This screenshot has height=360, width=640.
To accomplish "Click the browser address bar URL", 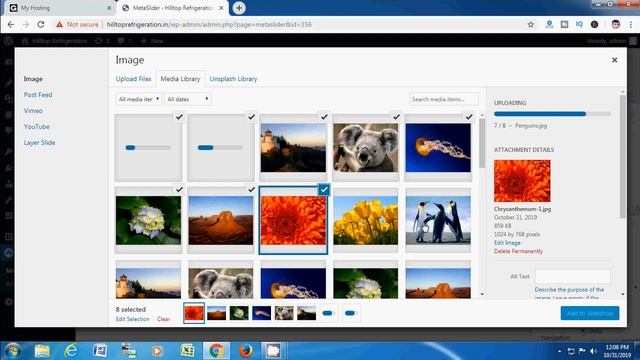I will (x=209, y=24).
